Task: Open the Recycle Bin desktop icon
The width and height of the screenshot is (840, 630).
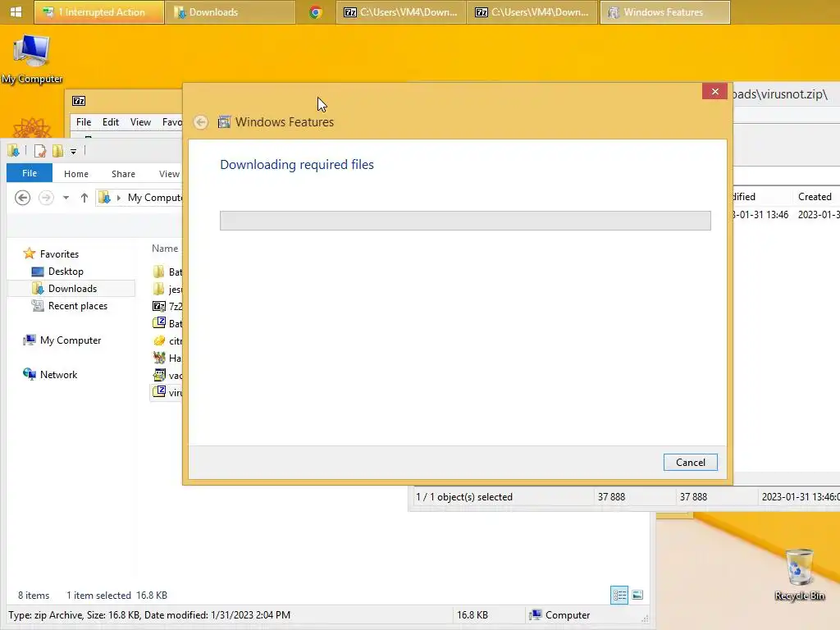Action: tap(800, 574)
